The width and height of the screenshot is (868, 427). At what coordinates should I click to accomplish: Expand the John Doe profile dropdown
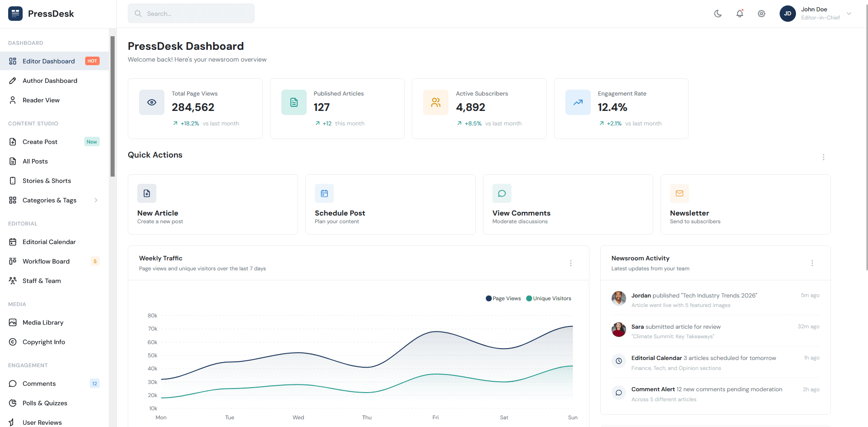tap(849, 14)
